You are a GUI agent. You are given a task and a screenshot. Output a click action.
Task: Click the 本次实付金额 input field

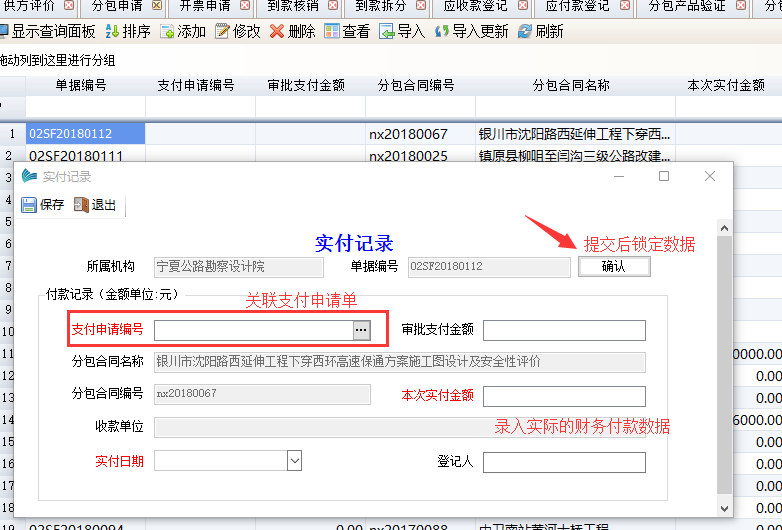[x=564, y=396]
